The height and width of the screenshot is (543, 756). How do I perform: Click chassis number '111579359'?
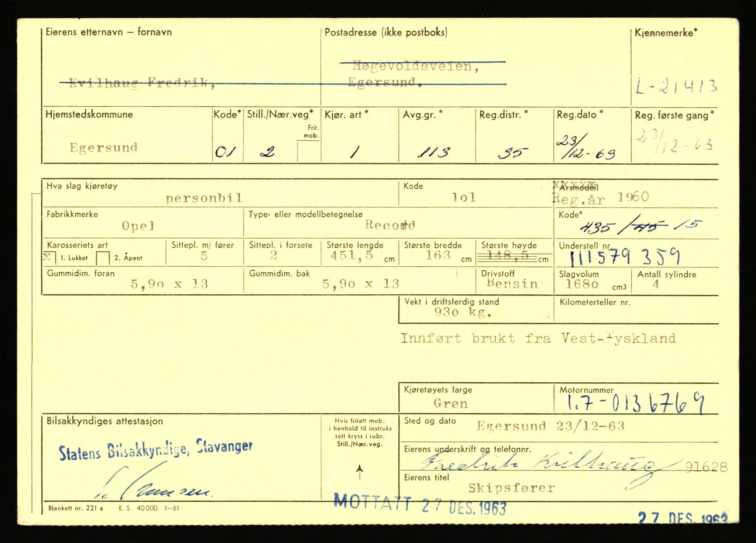pyautogui.click(x=625, y=257)
